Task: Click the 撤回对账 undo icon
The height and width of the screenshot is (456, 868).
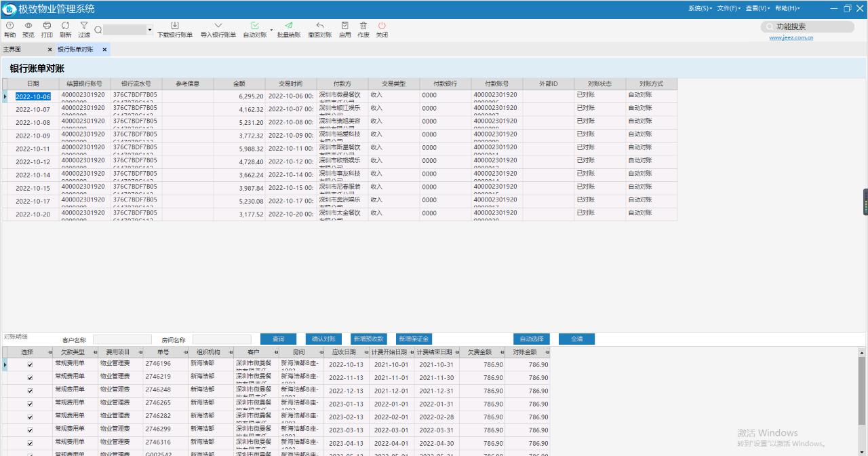Action: 320,26
